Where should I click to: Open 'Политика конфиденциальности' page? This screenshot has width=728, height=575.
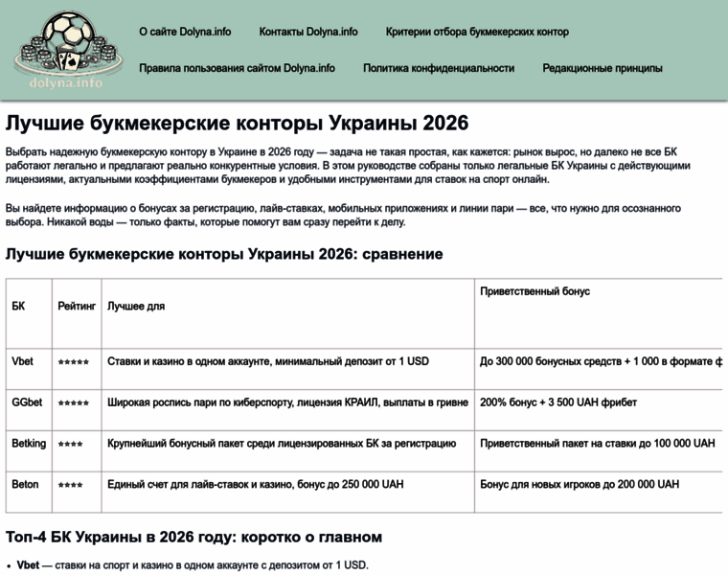coord(439,68)
